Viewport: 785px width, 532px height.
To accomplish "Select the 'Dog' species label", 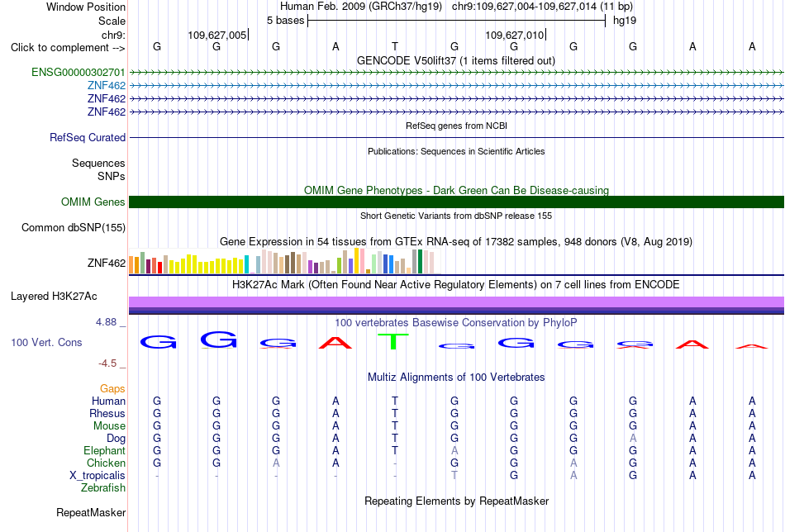I will pyautogui.click(x=116, y=439).
